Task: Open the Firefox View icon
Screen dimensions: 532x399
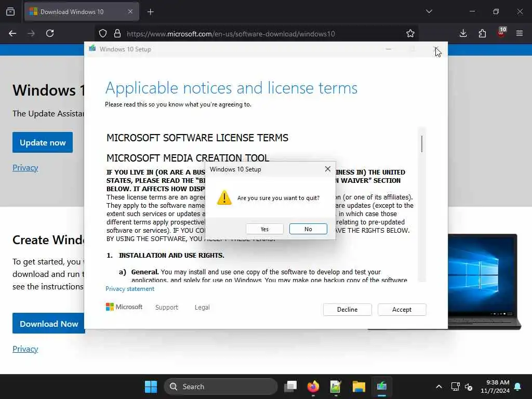Action: [10, 12]
